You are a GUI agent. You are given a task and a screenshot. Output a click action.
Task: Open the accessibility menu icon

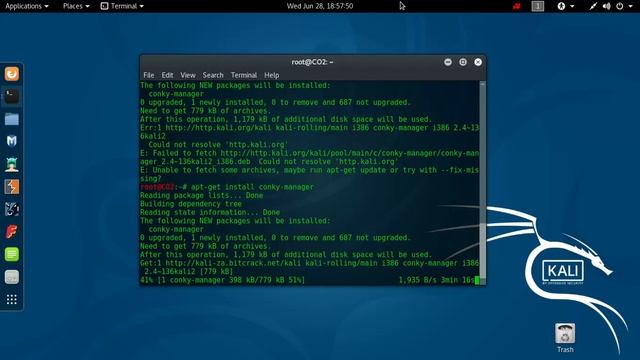pyautogui.click(x=562, y=6)
